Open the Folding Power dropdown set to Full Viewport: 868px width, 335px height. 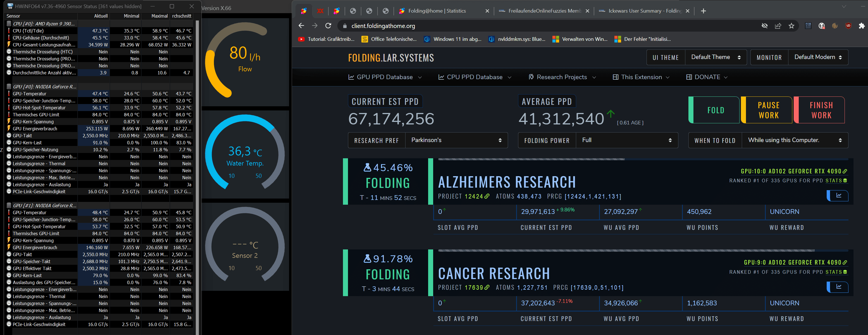[626, 140]
